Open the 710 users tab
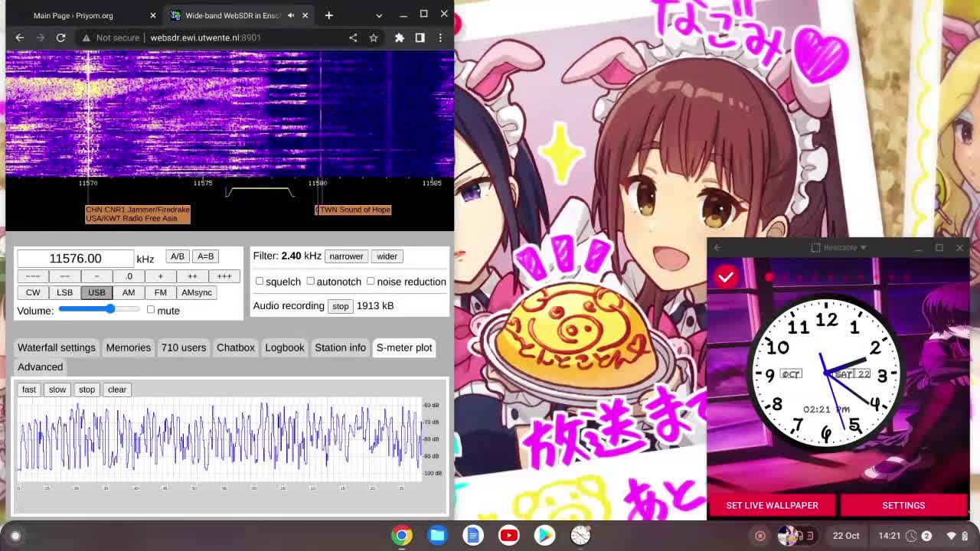 [x=184, y=347]
